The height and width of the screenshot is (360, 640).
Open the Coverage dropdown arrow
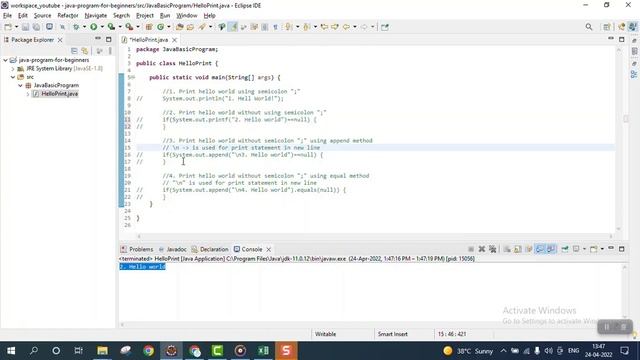point(120,27)
